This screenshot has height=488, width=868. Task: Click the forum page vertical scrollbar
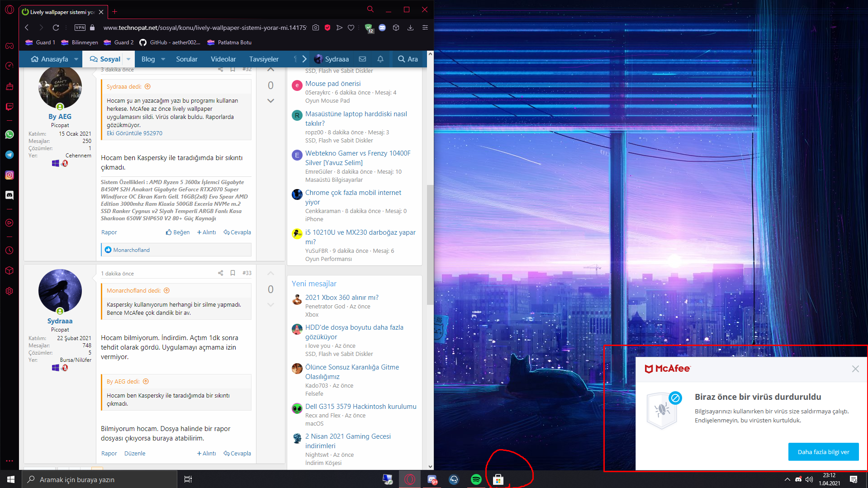coord(430,245)
